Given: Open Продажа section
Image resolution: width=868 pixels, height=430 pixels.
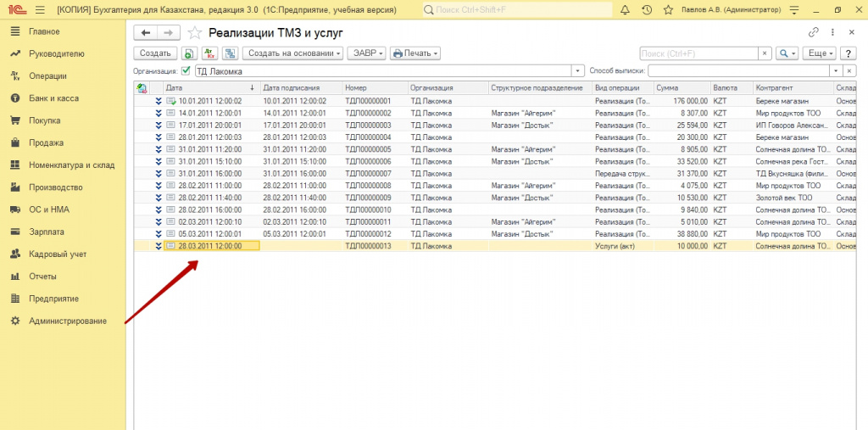Looking at the screenshot, I should coord(46,142).
